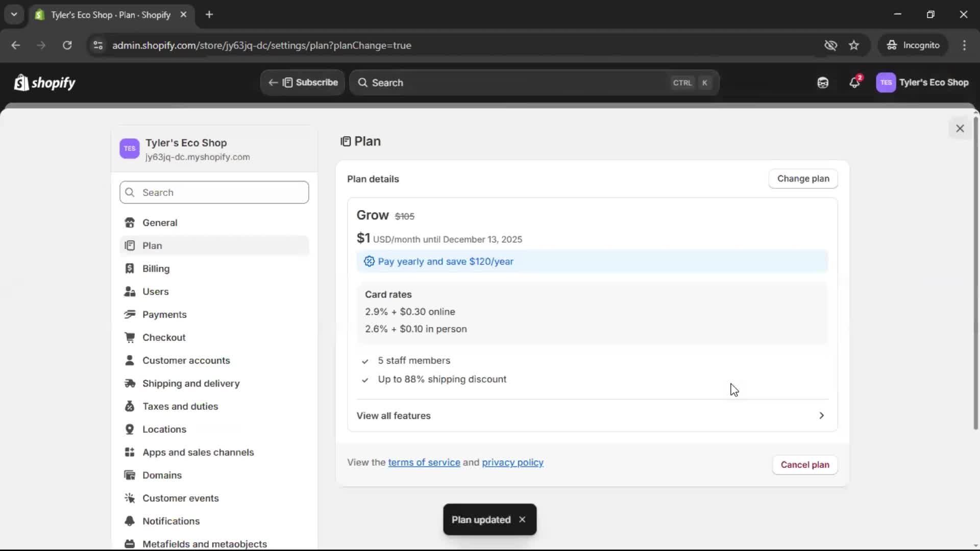Click the Checkout cart icon

(130, 338)
